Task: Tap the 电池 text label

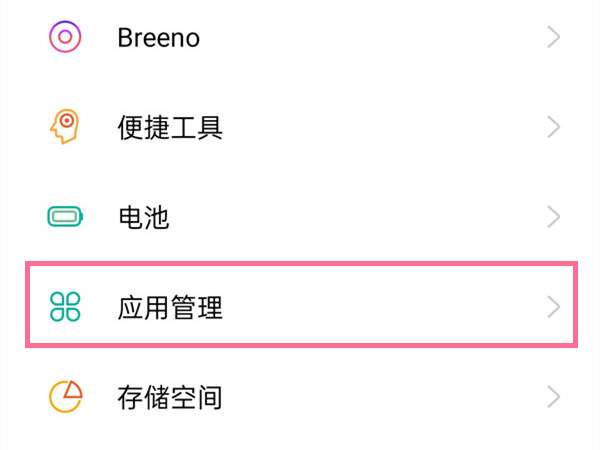Action: point(143,217)
